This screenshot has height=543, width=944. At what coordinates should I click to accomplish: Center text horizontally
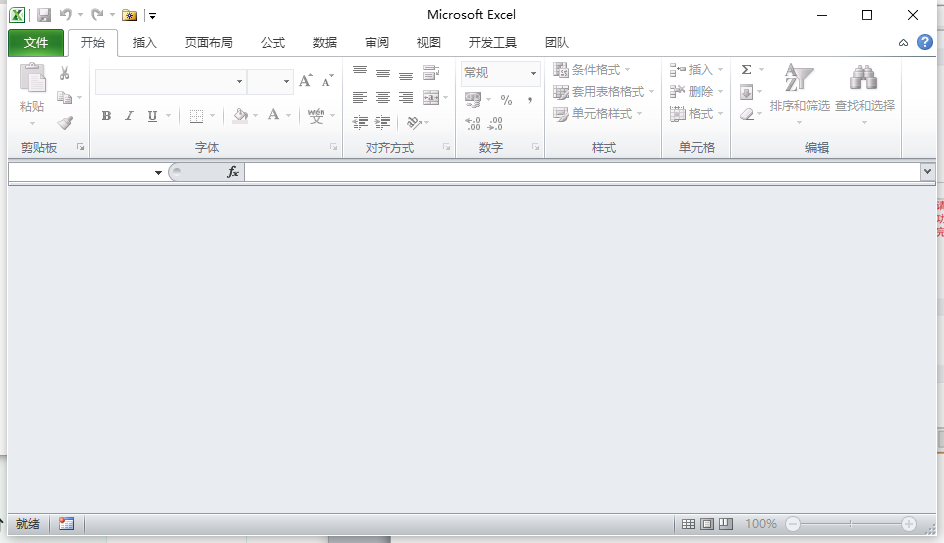pyautogui.click(x=383, y=98)
